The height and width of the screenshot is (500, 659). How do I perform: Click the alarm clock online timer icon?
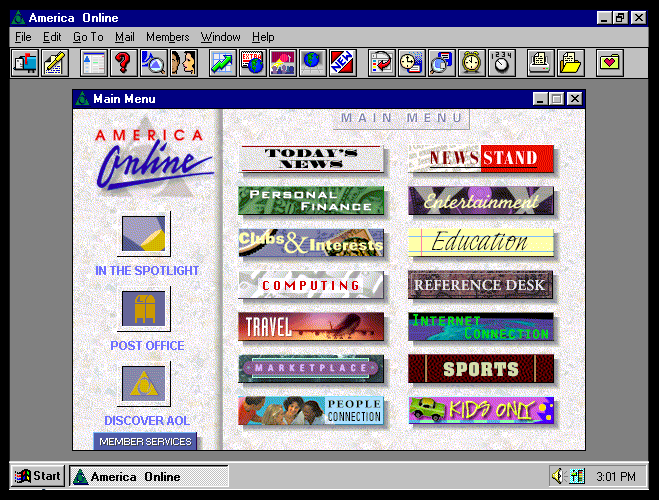472,63
